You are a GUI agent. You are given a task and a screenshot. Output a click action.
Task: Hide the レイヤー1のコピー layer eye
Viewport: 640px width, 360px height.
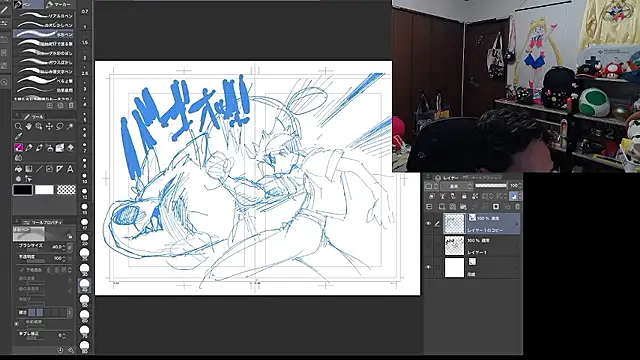pos(428,224)
